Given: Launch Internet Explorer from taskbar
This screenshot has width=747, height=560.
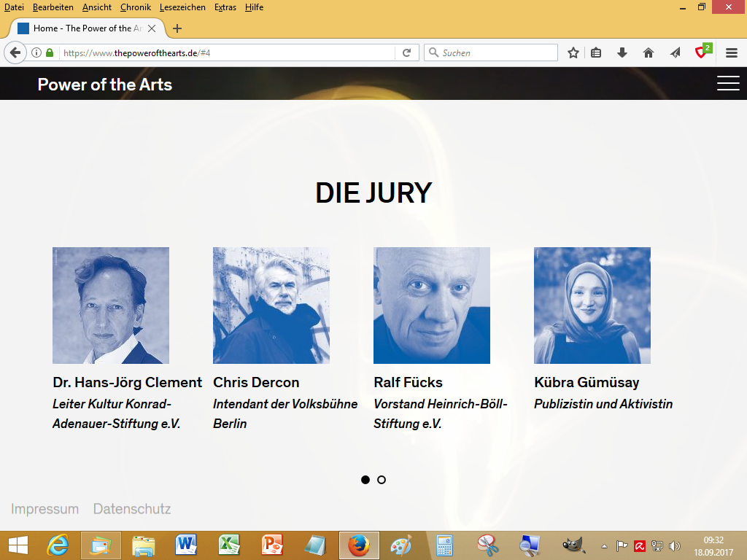Looking at the screenshot, I should 58,545.
